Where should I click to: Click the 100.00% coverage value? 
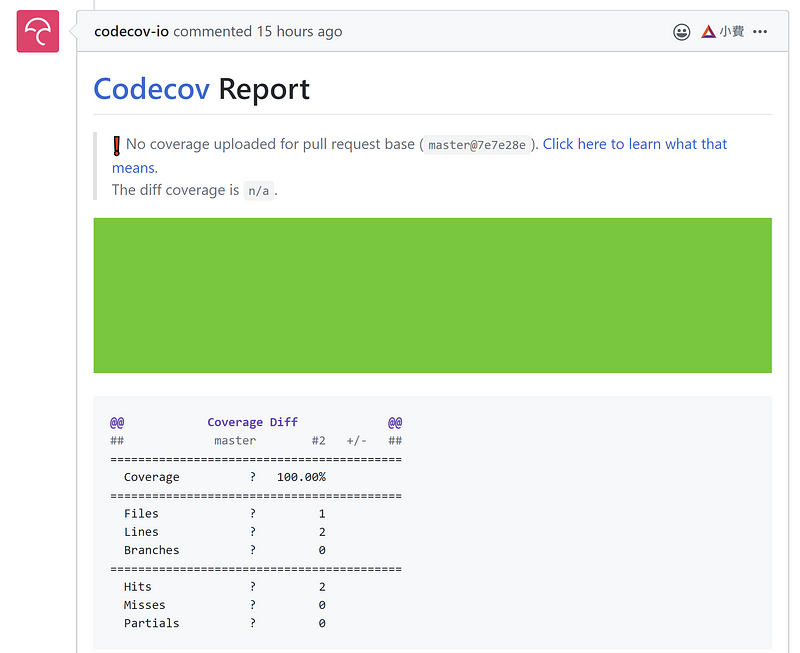pyautogui.click(x=301, y=477)
